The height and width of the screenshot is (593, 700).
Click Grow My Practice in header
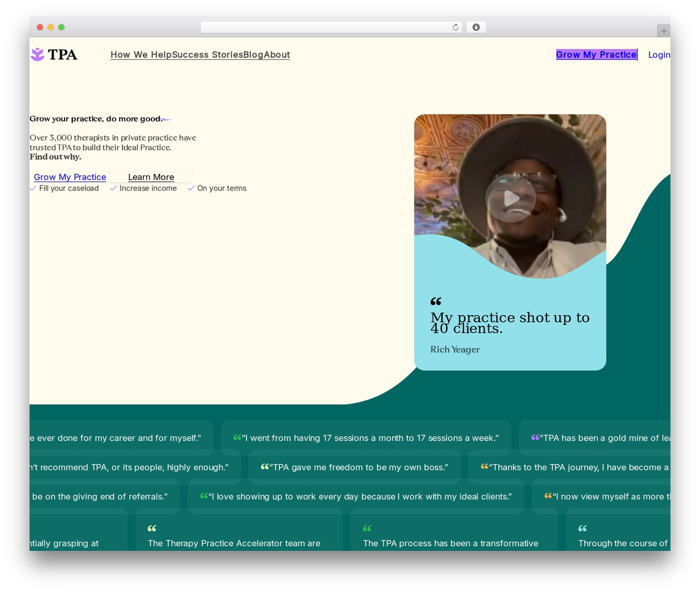click(x=596, y=55)
